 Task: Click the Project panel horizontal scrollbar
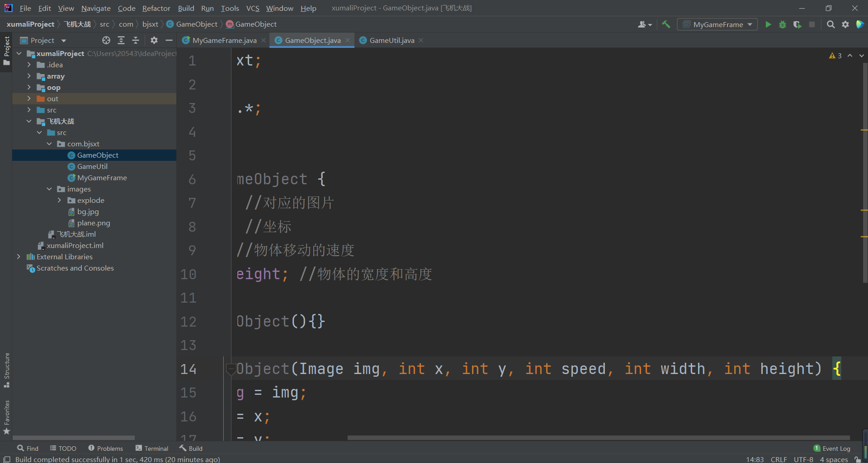tap(74, 438)
